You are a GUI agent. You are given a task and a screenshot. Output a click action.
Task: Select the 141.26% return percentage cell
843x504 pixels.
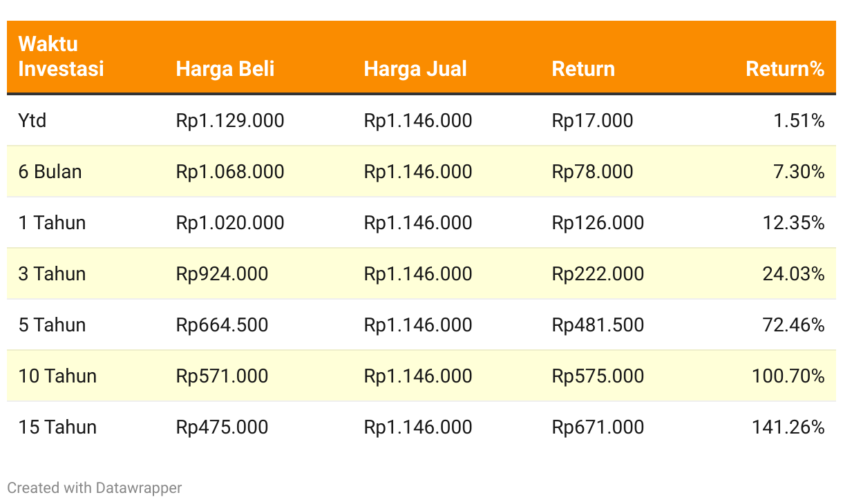click(x=788, y=427)
